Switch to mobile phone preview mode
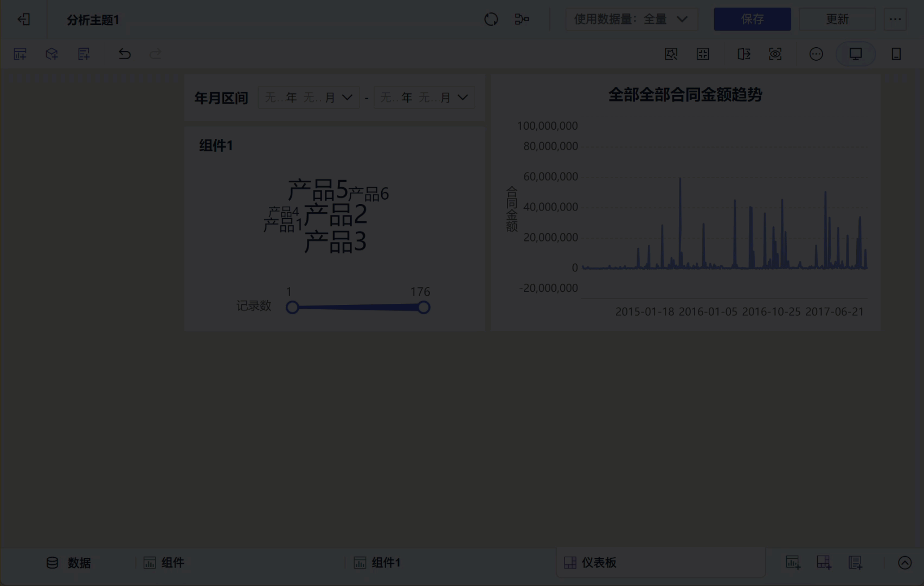 pos(896,54)
